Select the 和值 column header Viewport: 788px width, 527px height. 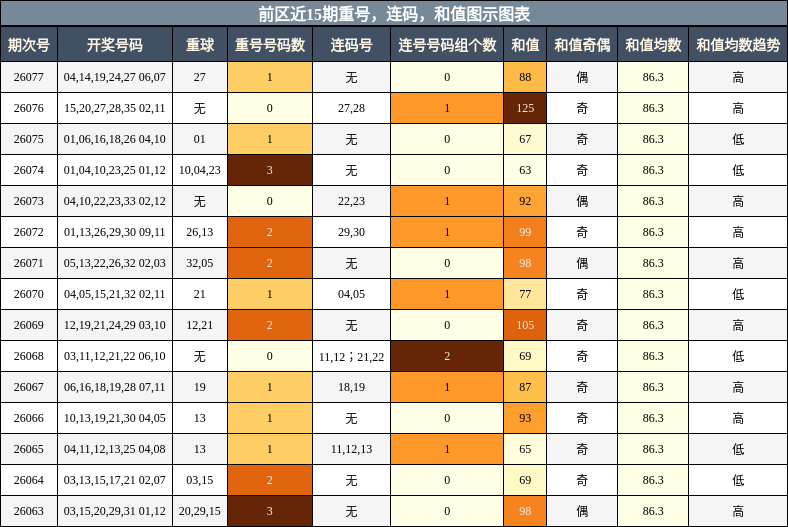(525, 45)
